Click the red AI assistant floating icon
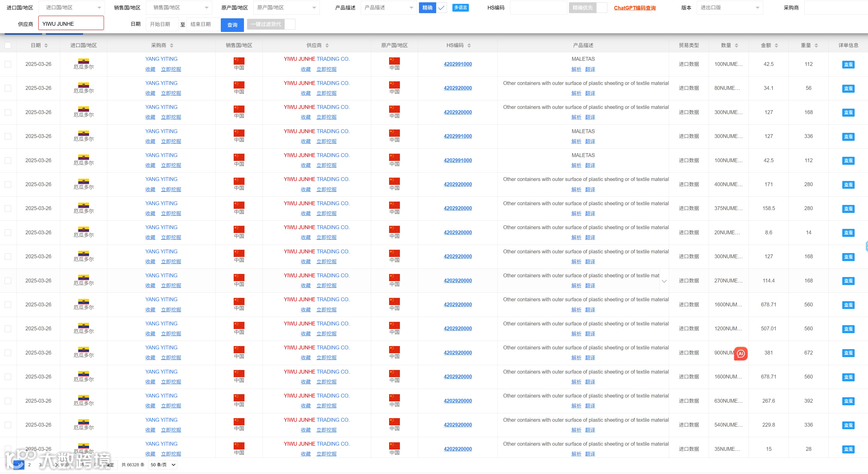This screenshot has height=474, width=868. click(740, 353)
